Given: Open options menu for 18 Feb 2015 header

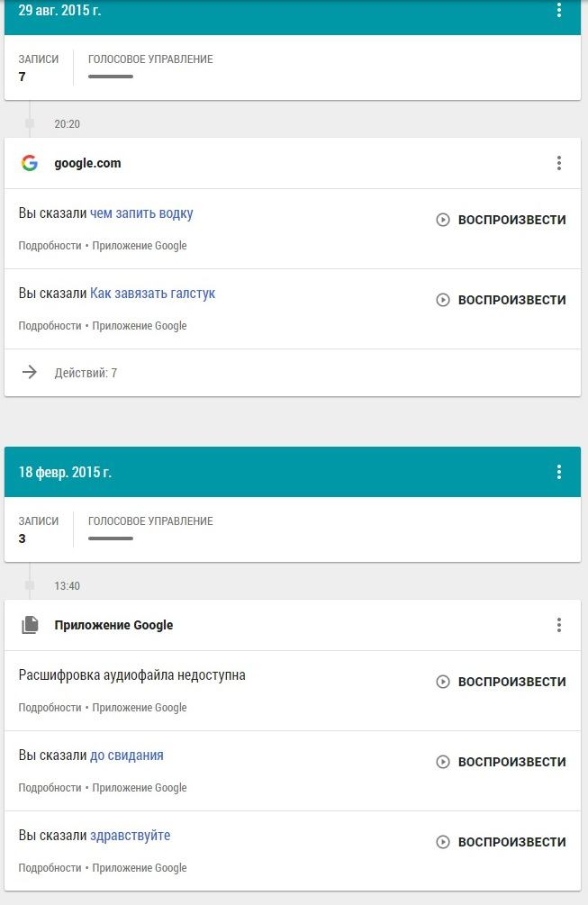Looking at the screenshot, I should click(559, 472).
